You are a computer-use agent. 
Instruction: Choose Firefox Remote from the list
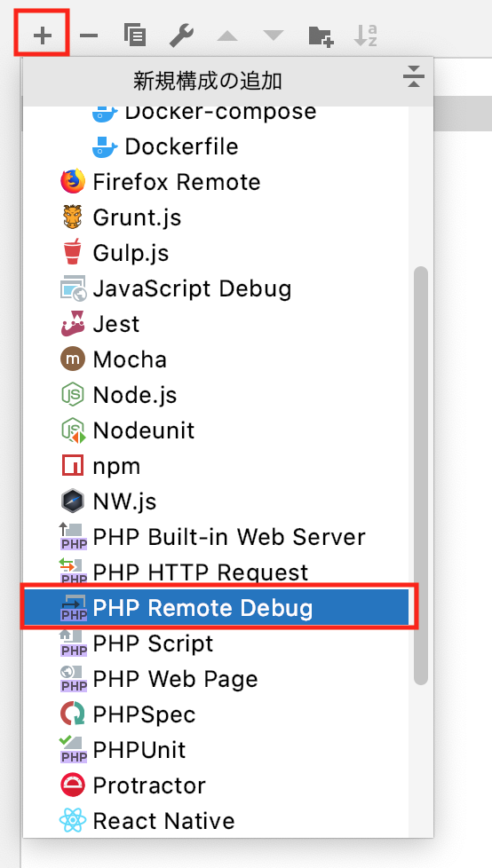tap(216, 182)
